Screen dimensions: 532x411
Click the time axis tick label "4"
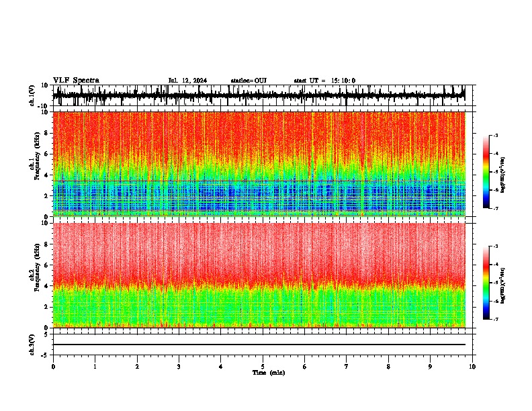[221, 367]
